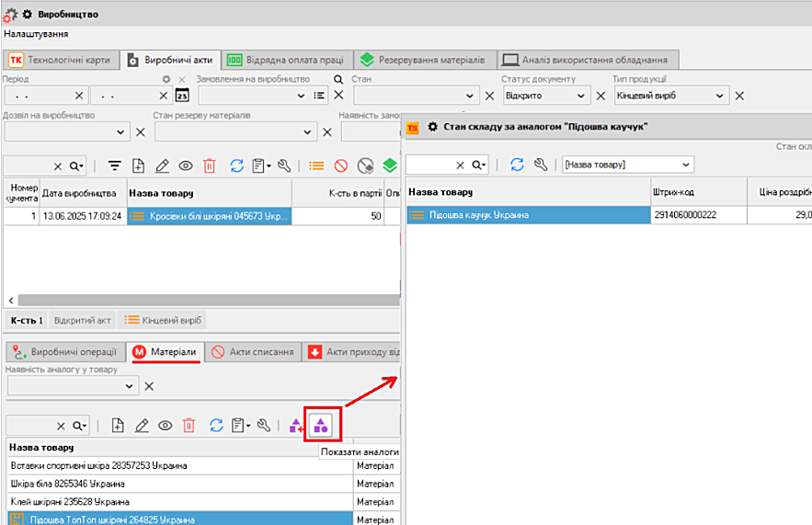Click the eye view icon in production acts toolbar
The image size is (812, 525).
click(x=186, y=165)
